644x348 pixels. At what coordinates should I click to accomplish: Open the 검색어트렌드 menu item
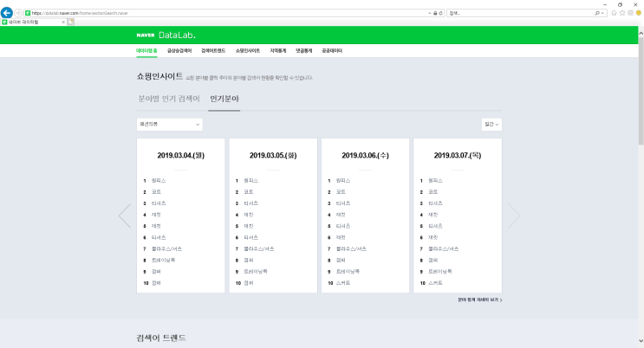[213, 51]
